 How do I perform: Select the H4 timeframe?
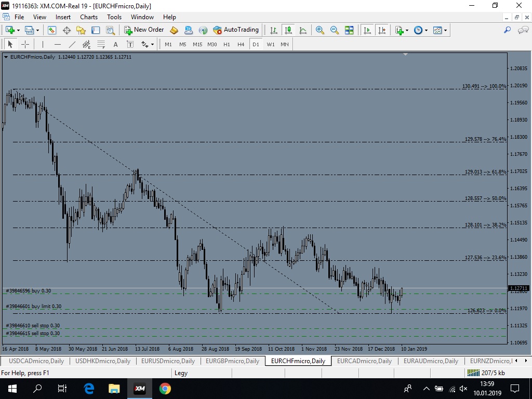(241, 45)
